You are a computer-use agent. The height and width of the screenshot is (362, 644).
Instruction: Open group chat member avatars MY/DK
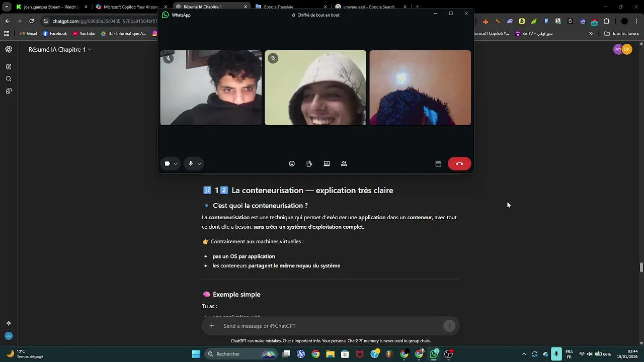(623, 49)
